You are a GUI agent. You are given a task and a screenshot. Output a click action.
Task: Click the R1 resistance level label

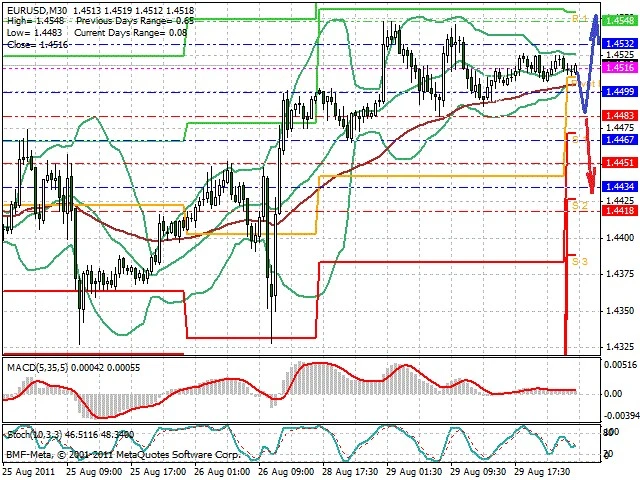[x=577, y=19]
